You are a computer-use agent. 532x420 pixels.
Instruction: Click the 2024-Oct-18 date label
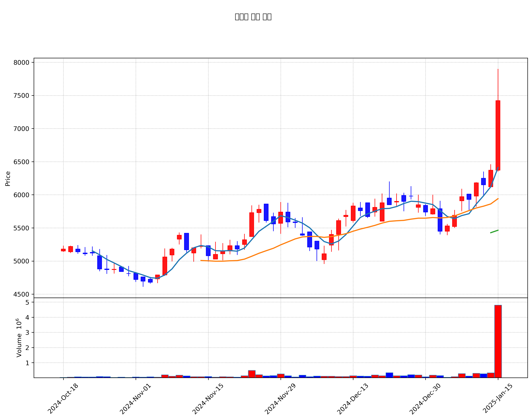63,399
